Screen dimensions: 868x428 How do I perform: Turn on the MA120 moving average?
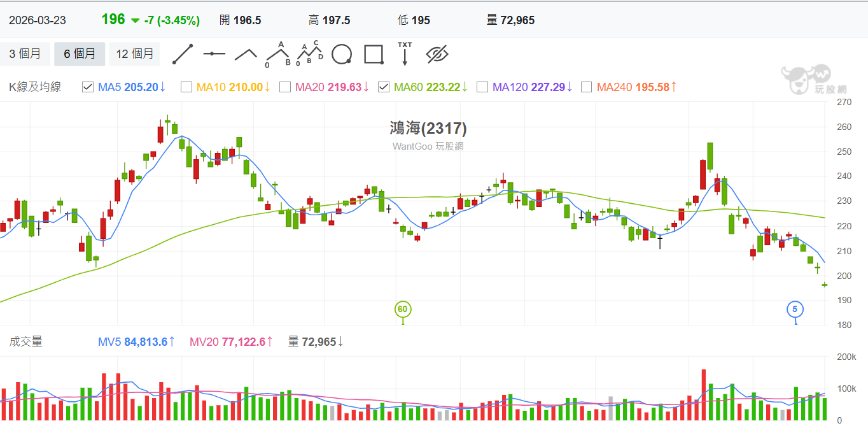482,87
